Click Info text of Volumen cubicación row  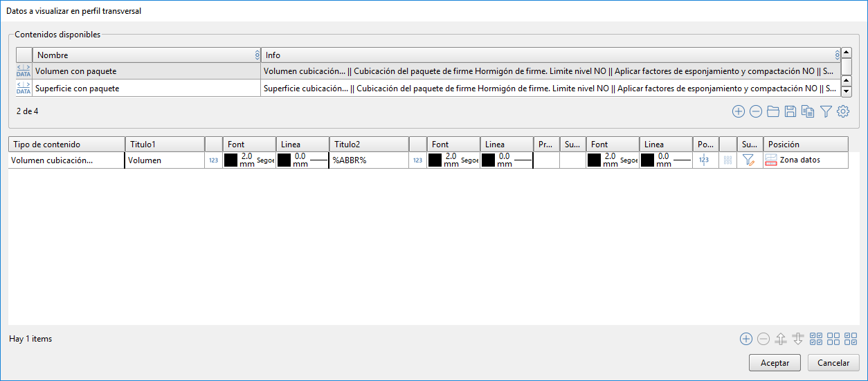tap(549, 71)
